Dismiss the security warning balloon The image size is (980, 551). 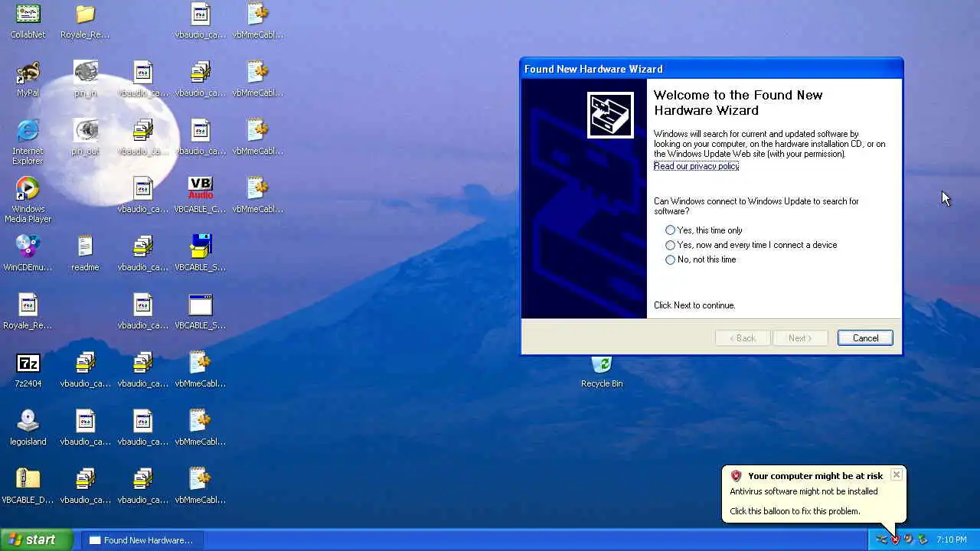tap(896, 475)
